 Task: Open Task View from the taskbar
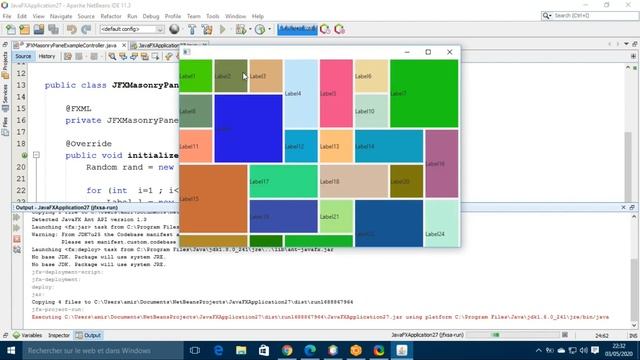pyautogui.click(x=195, y=351)
